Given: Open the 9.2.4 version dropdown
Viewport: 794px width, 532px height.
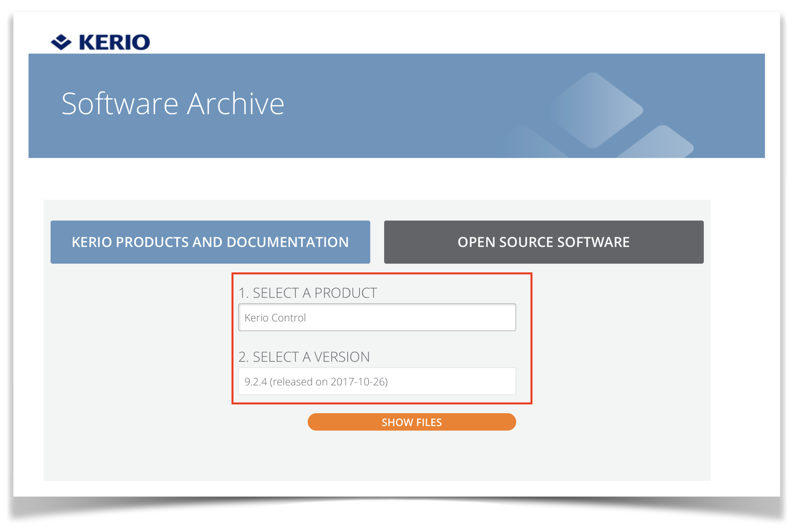Looking at the screenshot, I should tap(377, 381).
